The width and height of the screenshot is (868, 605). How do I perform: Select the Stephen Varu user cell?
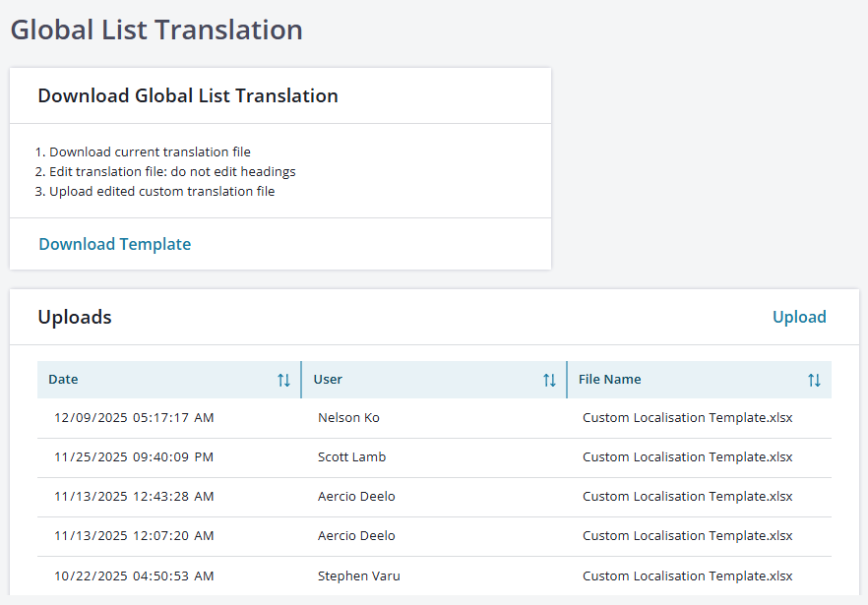click(x=358, y=575)
